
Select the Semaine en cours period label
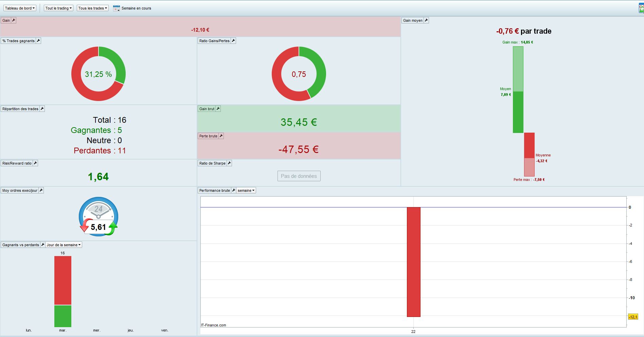pos(136,8)
